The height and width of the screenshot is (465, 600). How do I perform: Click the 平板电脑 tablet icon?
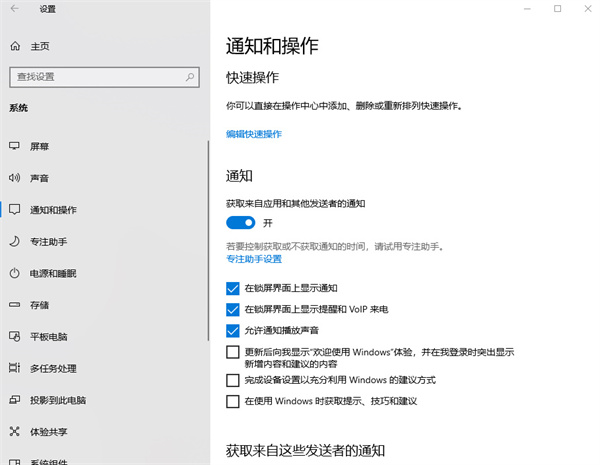pos(15,336)
